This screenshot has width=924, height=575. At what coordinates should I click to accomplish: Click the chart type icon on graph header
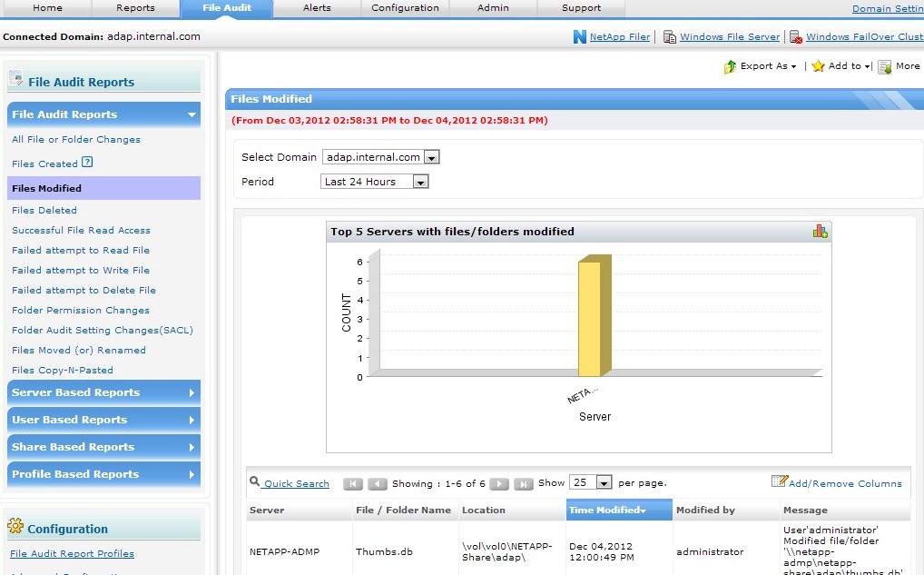point(820,232)
